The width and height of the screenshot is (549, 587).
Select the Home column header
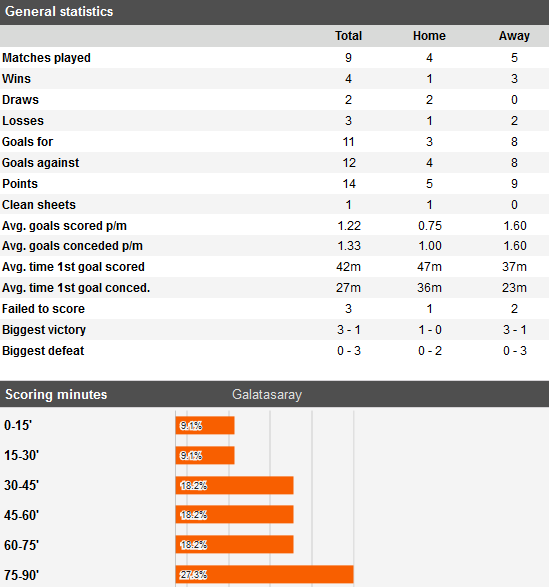(429, 36)
